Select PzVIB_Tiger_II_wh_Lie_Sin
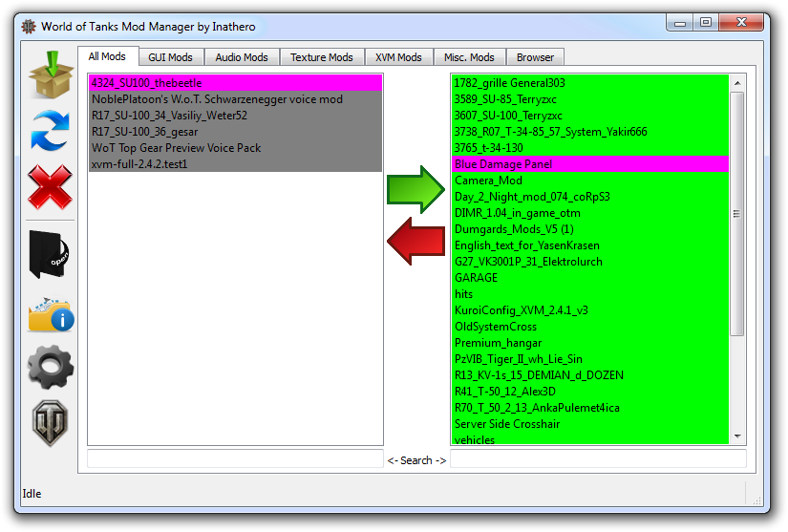 590,359
